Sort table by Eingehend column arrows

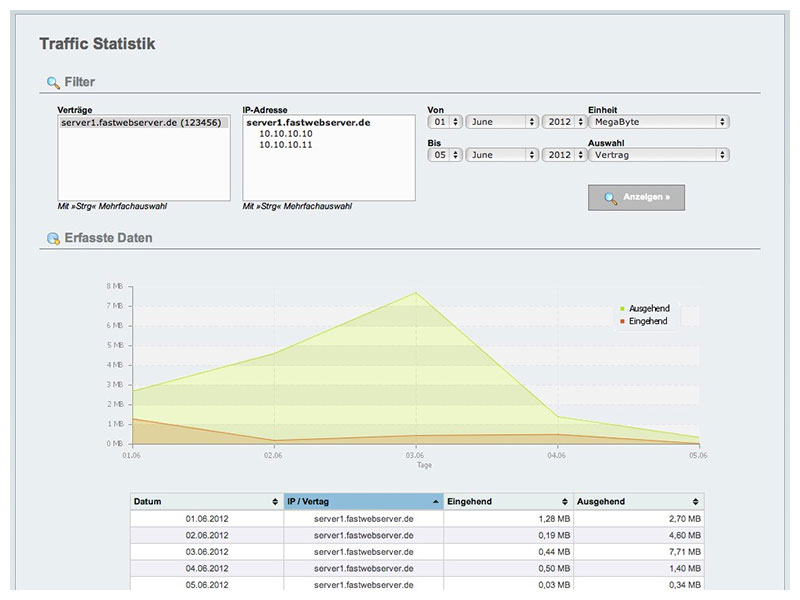coord(565,502)
